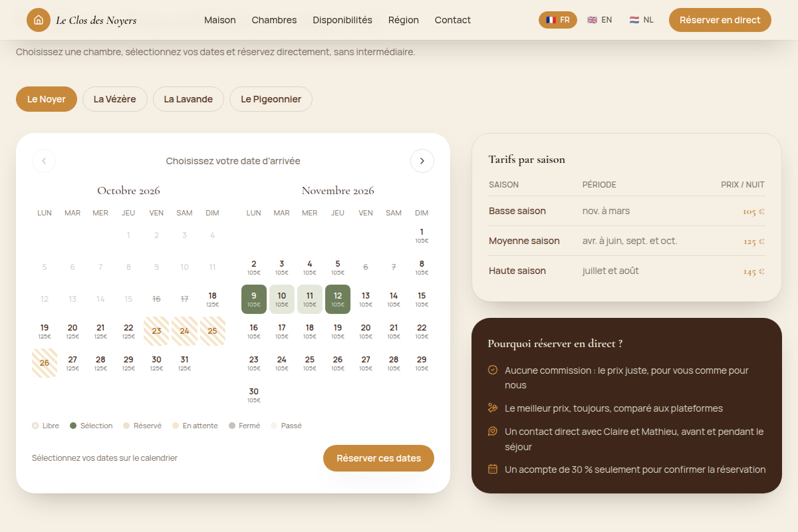This screenshot has width=798, height=532.
Task: Choose October 31 in the calendar
Action: pyautogui.click(x=184, y=362)
